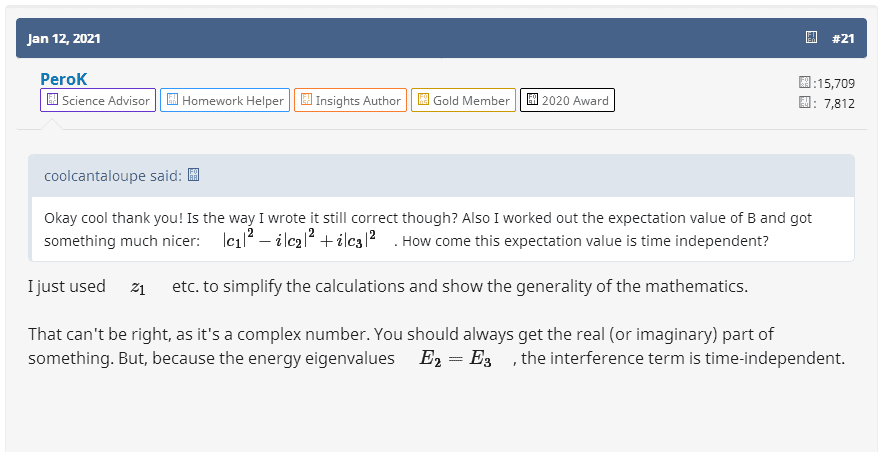The height and width of the screenshot is (454, 886).
Task: Click the 15,709 message count number
Action: (835, 82)
